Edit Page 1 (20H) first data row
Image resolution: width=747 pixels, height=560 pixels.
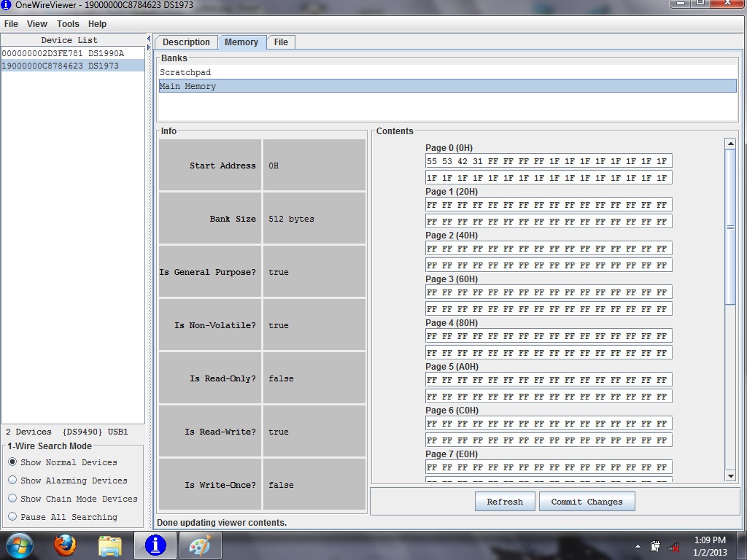(x=549, y=205)
